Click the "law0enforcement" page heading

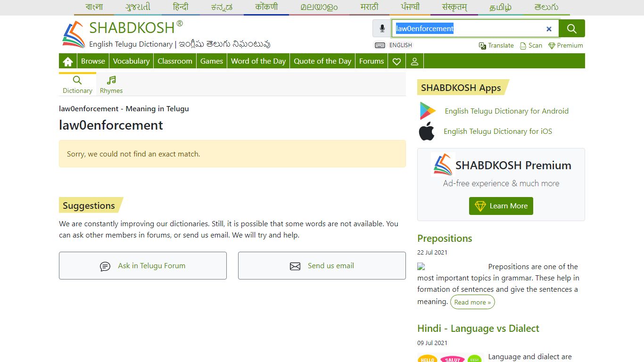click(111, 125)
